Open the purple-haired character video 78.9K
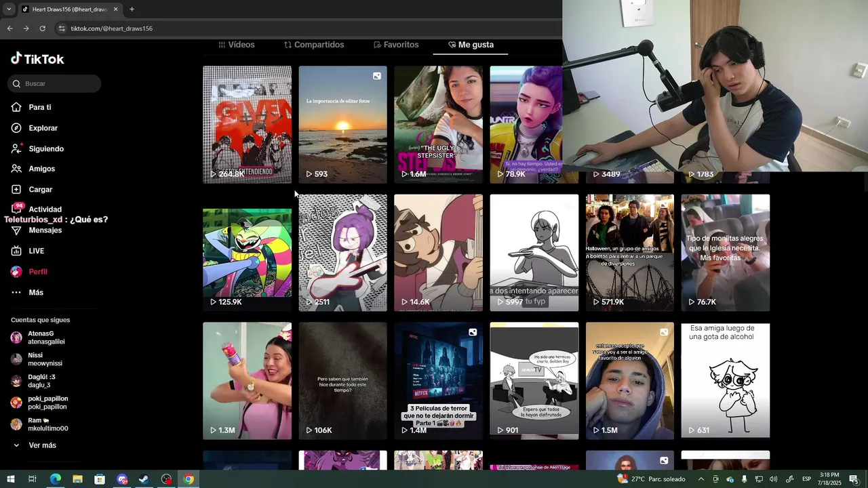 (x=526, y=125)
